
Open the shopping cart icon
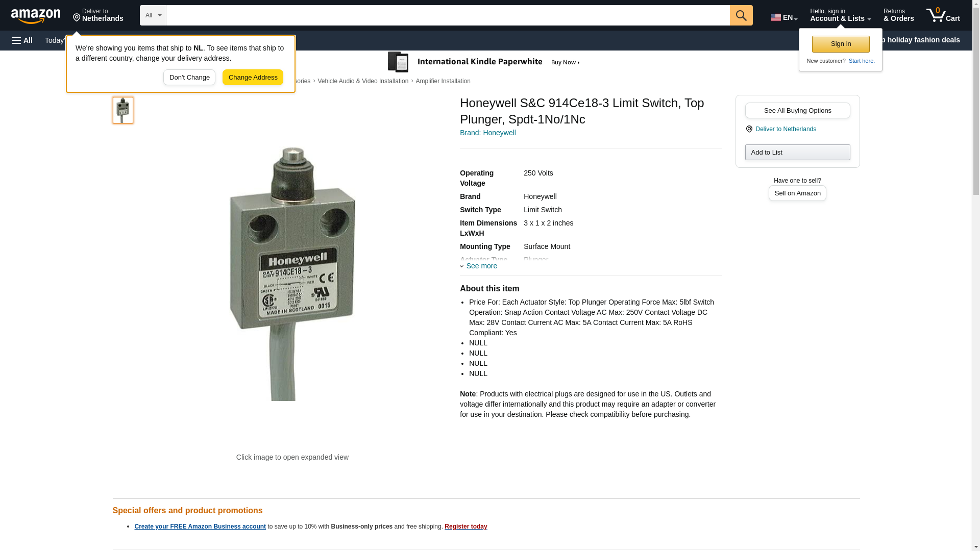pyautogui.click(x=943, y=15)
